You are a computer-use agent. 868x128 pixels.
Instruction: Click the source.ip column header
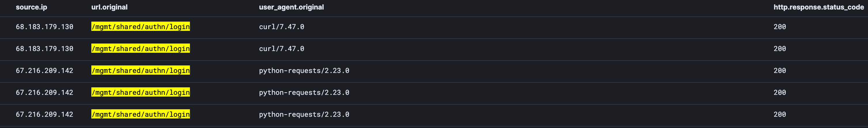coord(31,7)
